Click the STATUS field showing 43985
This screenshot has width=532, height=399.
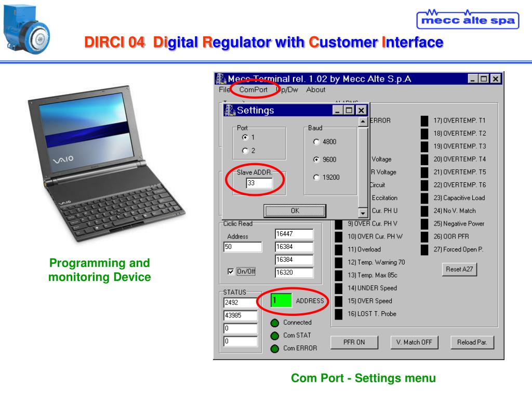click(240, 315)
